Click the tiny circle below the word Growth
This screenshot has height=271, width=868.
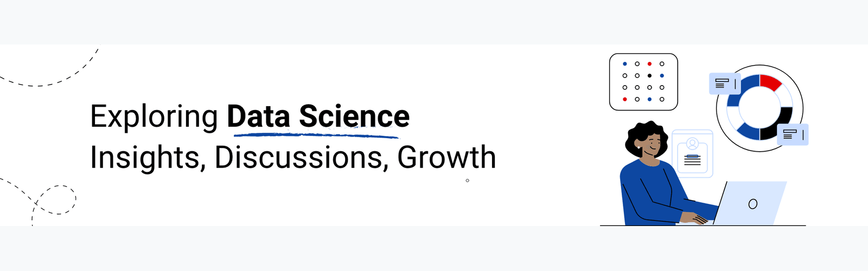click(x=467, y=180)
